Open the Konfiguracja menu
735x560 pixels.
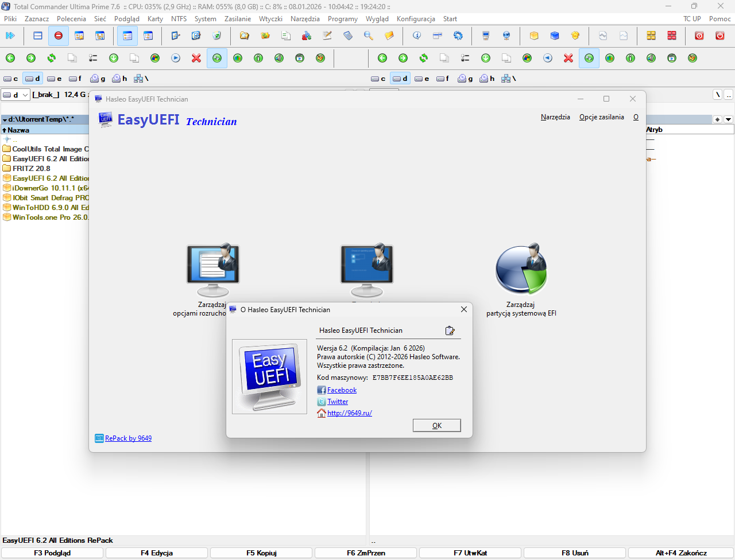pos(416,19)
